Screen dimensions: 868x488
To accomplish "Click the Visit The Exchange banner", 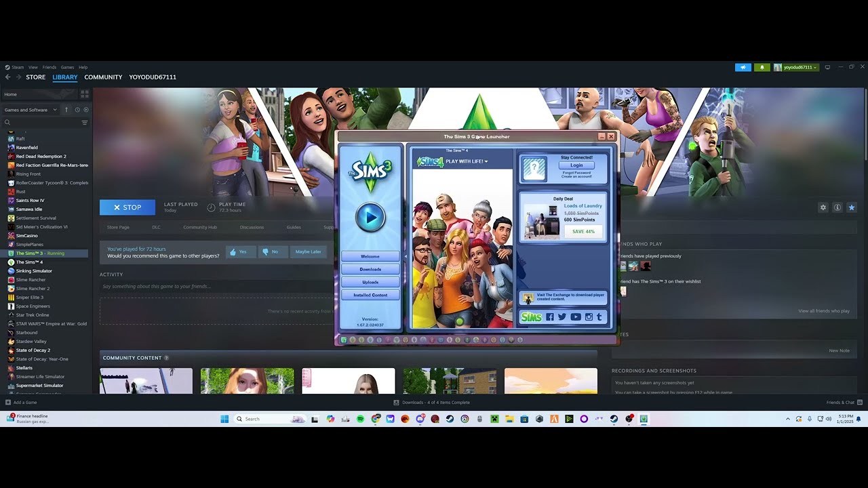I will (563, 297).
